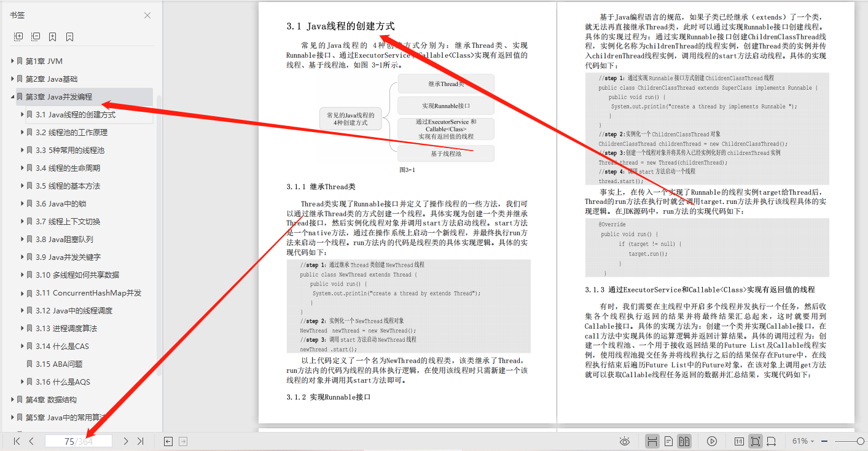868x451 pixels.
Task: Close the 书签 bookmarks panel
Action: click(147, 15)
